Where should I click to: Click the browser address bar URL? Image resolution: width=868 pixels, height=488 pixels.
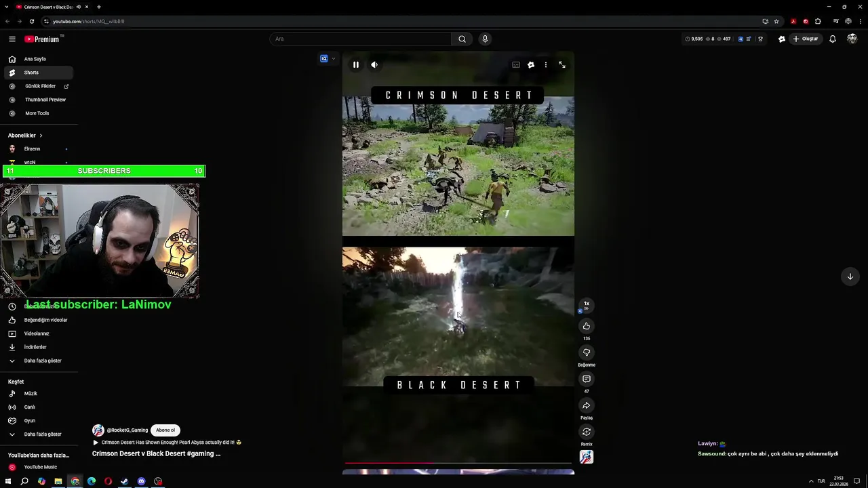[x=88, y=21]
